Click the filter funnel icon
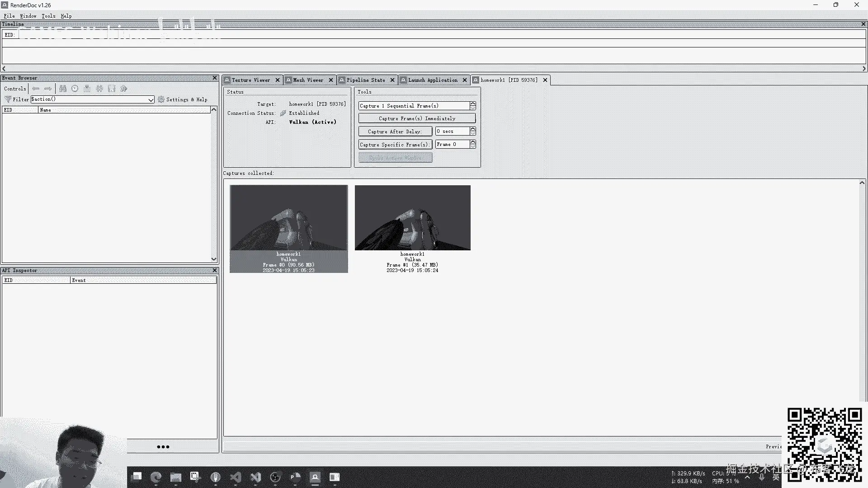Viewport: 868px width, 488px height. [8, 99]
